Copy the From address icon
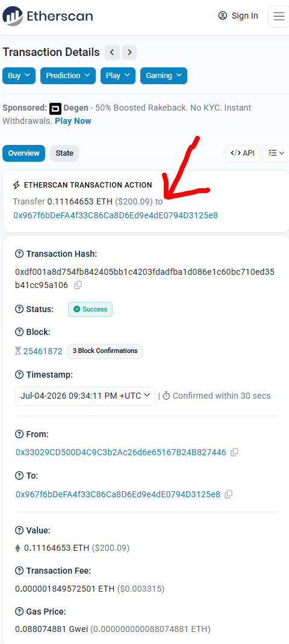The width and height of the screenshot is (289, 644). click(x=234, y=452)
